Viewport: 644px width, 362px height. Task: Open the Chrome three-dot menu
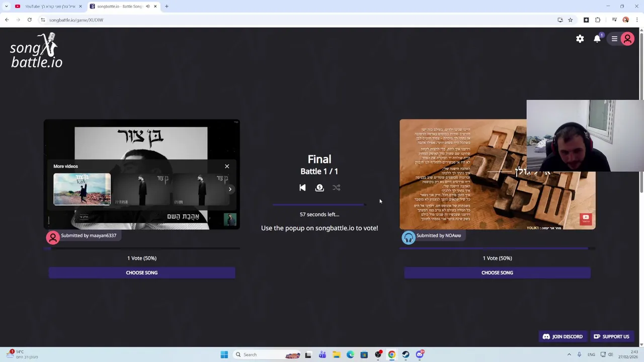637,20
